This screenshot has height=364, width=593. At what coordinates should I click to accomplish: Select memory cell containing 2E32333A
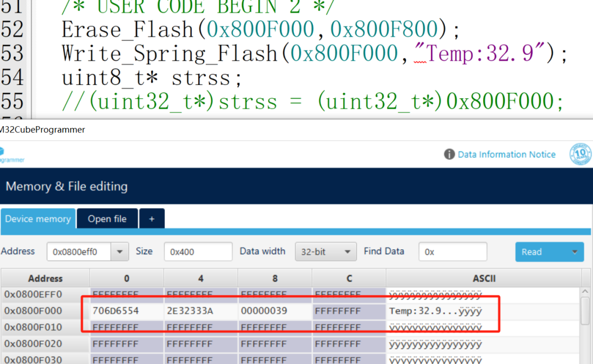coord(190,311)
